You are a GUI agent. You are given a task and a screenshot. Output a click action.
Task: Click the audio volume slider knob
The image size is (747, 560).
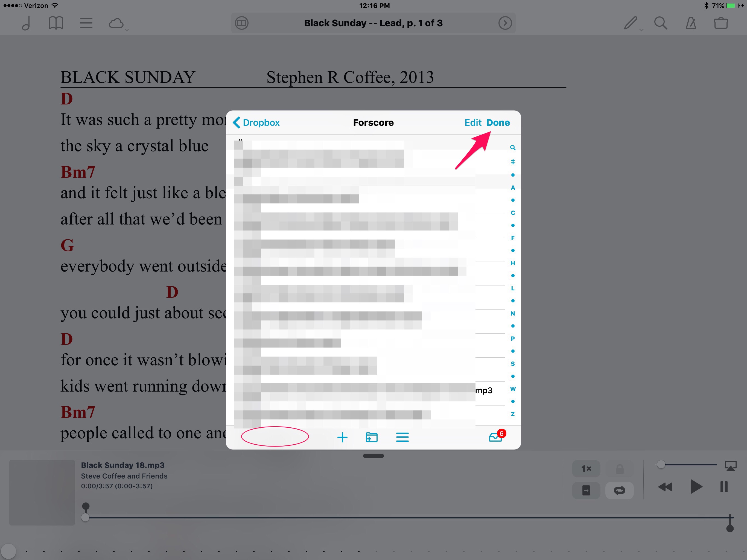click(661, 464)
